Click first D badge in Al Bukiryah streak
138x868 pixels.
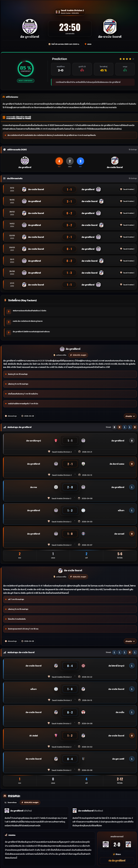(114, 427)
